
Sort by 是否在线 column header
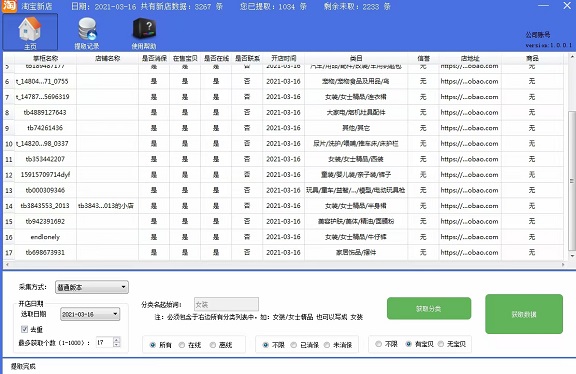(x=216, y=58)
